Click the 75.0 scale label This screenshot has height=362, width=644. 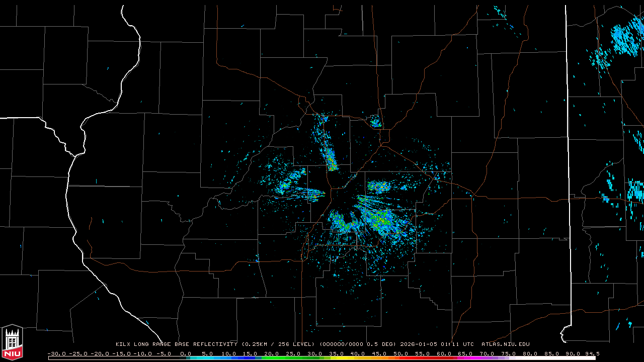click(x=509, y=353)
